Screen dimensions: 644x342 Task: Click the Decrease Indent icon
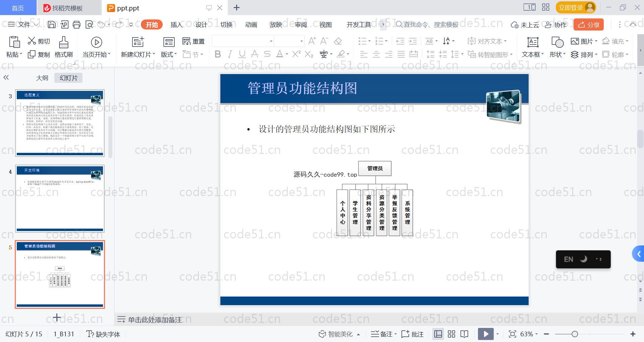pyautogui.click(x=400, y=41)
